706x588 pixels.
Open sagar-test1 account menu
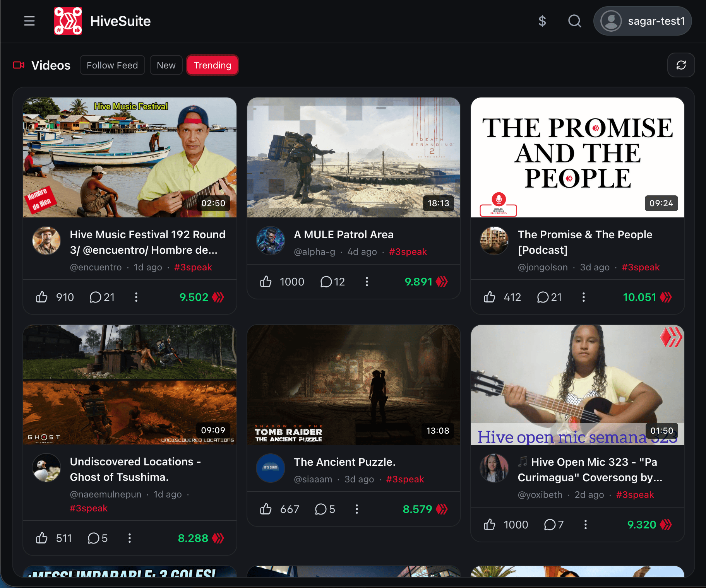[x=643, y=21]
